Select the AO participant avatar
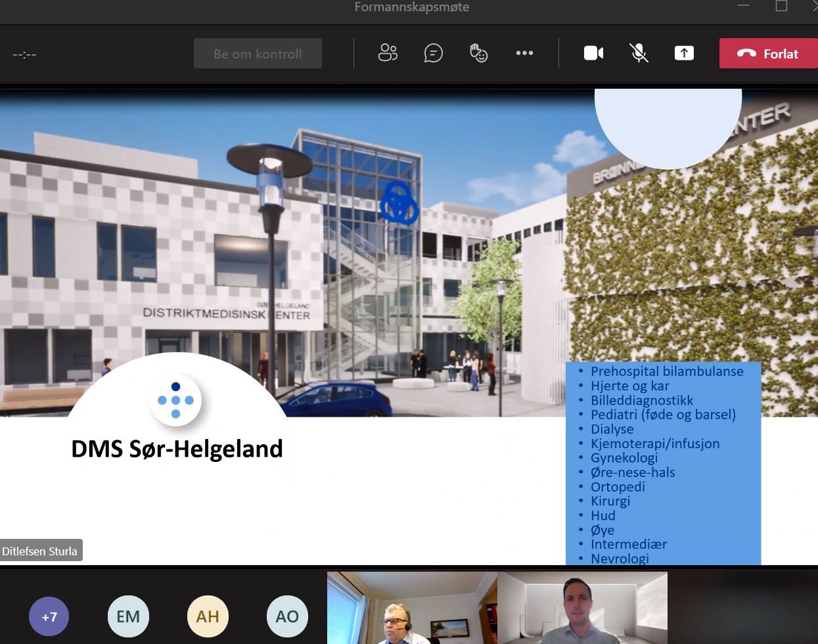This screenshot has height=644, width=818. tap(287, 616)
